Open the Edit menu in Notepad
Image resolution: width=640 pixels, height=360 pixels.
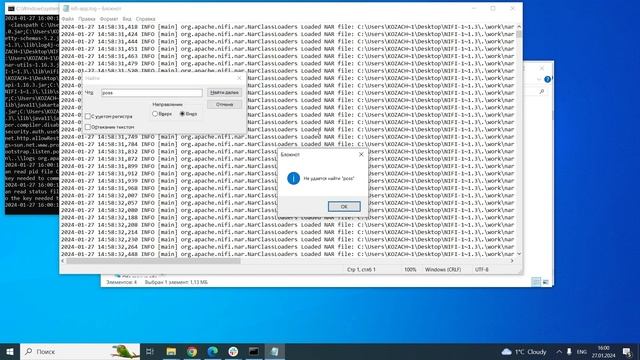pos(87,19)
